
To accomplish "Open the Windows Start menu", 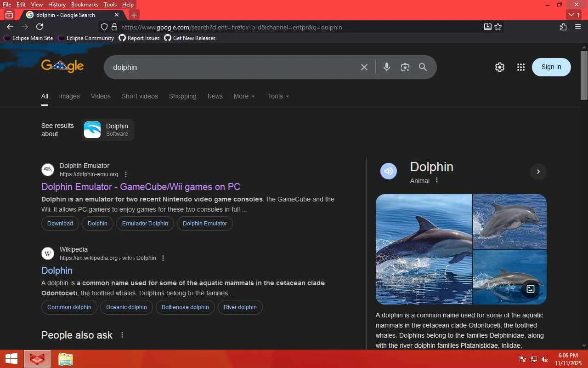I will pos(11,359).
